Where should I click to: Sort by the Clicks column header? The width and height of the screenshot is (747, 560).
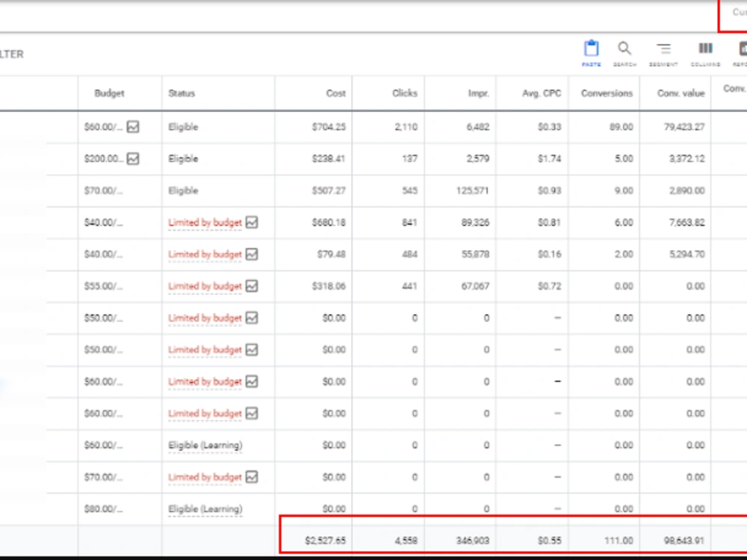click(x=404, y=93)
